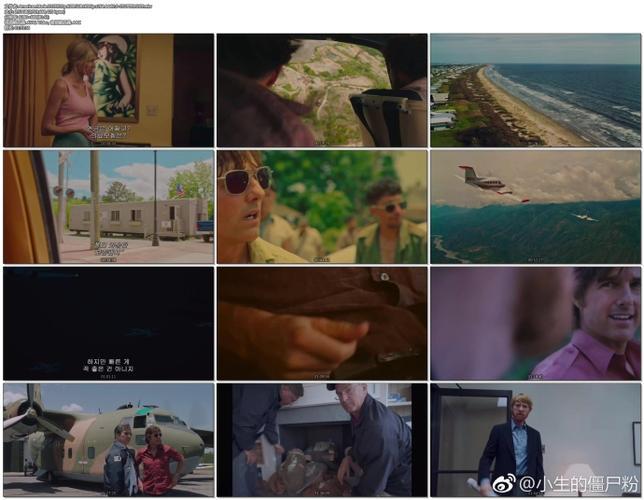Select frame of two men lifting a bag

pos(322,440)
